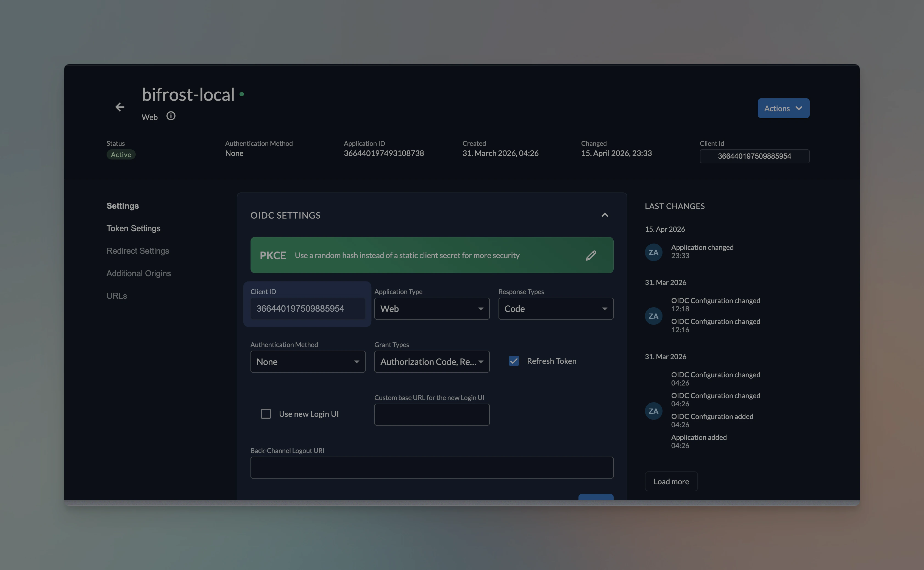
Task: Uncheck the Refresh Token checkbox
Action: point(514,361)
